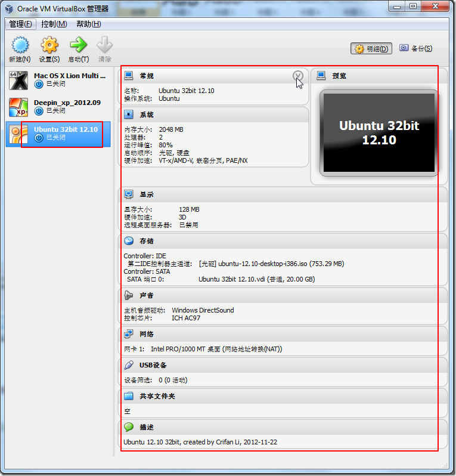
Task: Click the boot order value 光驱, 硬盘
Action: coord(174,153)
